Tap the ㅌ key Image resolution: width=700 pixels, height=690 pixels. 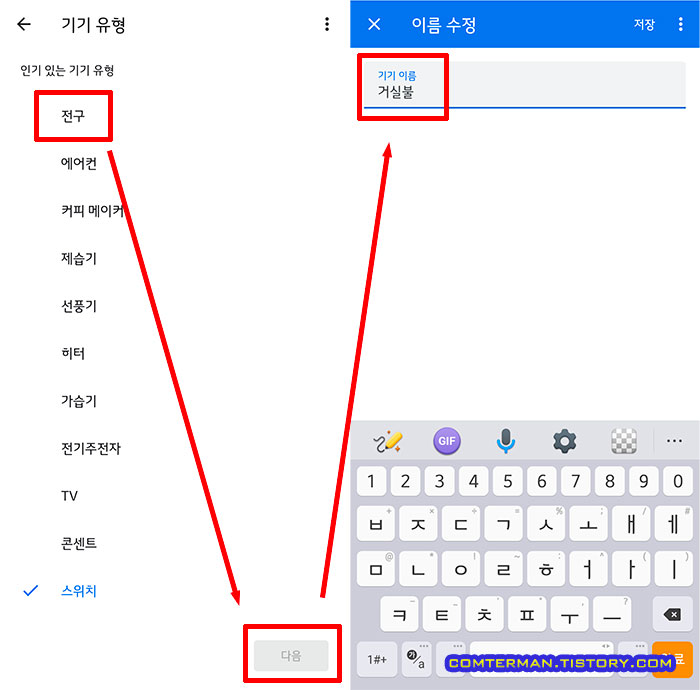(442, 615)
